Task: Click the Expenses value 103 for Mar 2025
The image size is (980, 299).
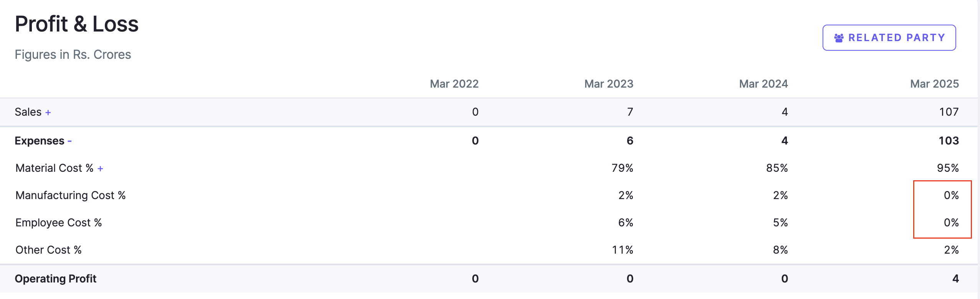Action: pyautogui.click(x=949, y=141)
